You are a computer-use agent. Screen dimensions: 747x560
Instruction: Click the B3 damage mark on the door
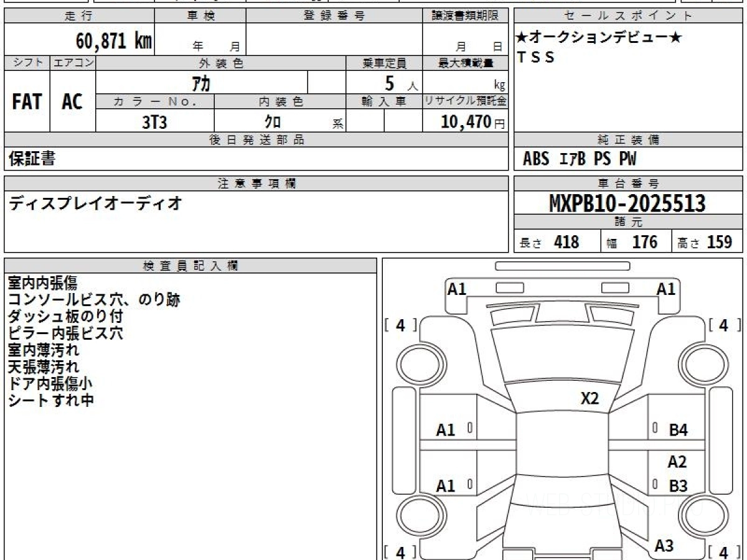[x=679, y=486]
